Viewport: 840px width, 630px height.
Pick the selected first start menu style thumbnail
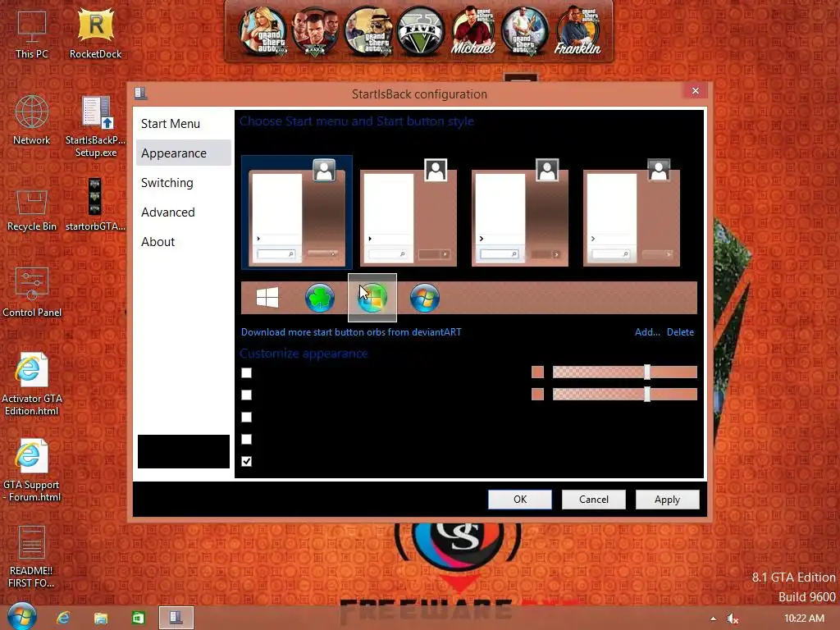pyautogui.click(x=297, y=212)
